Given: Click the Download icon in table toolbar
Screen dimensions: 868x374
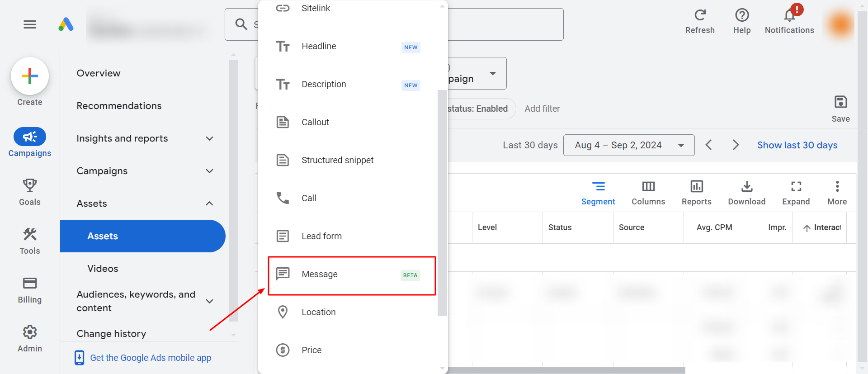Looking at the screenshot, I should (x=747, y=187).
